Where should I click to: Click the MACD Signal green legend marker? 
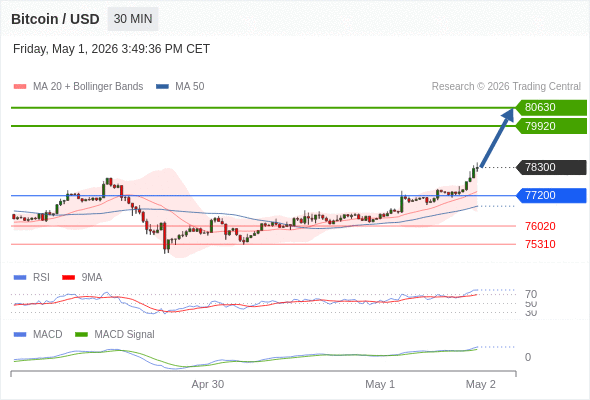pyautogui.click(x=81, y=335)
